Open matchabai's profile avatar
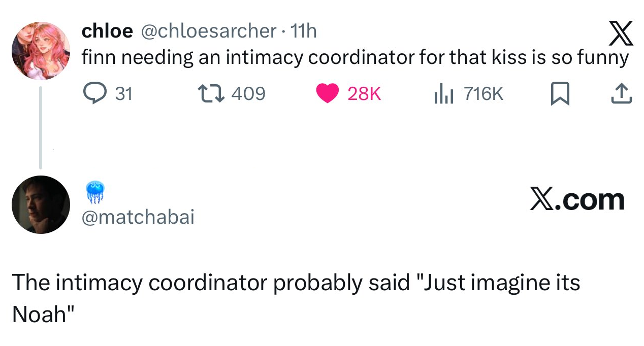The width and height of the screenshot is (644, 346). click(x=41, y=204)
